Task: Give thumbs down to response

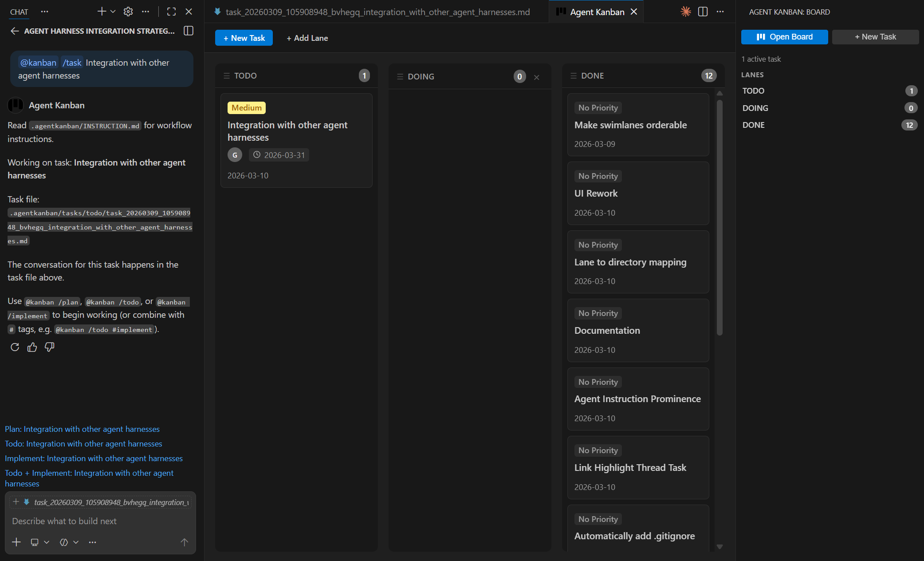Action: [49, 347]
